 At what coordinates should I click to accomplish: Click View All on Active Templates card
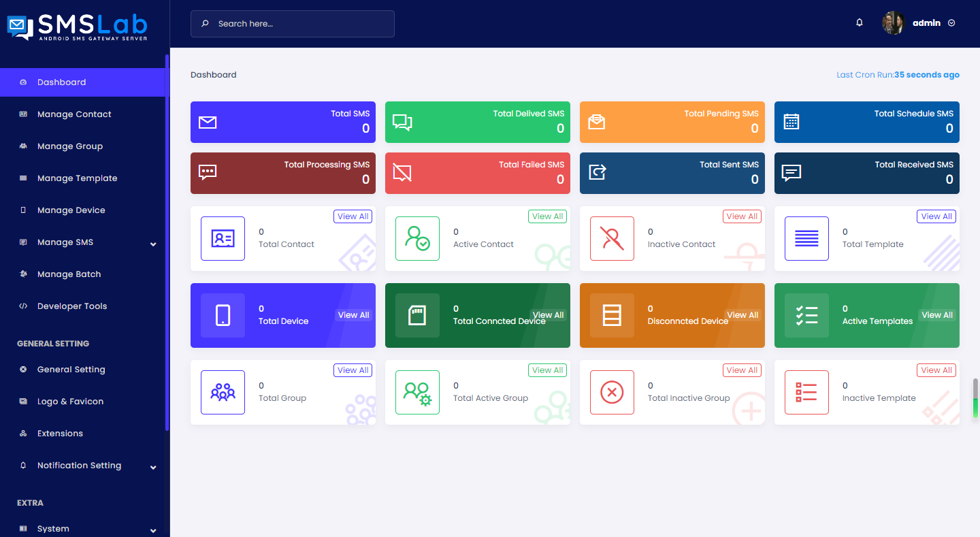pyautogui.click(x=936, y=315)
